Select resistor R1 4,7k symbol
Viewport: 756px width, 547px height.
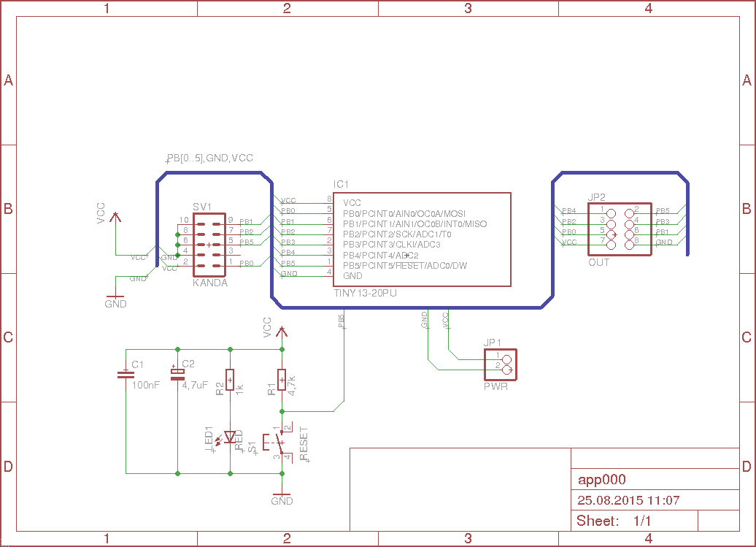[x=282, y=378]
